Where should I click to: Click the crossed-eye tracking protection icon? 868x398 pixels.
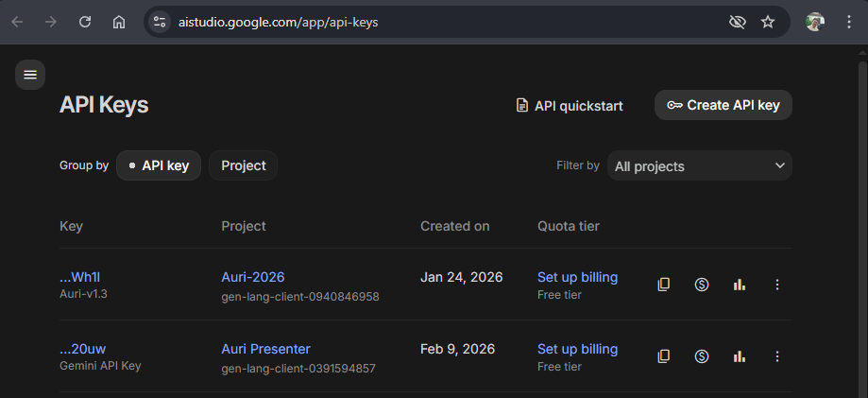point(738,22)
